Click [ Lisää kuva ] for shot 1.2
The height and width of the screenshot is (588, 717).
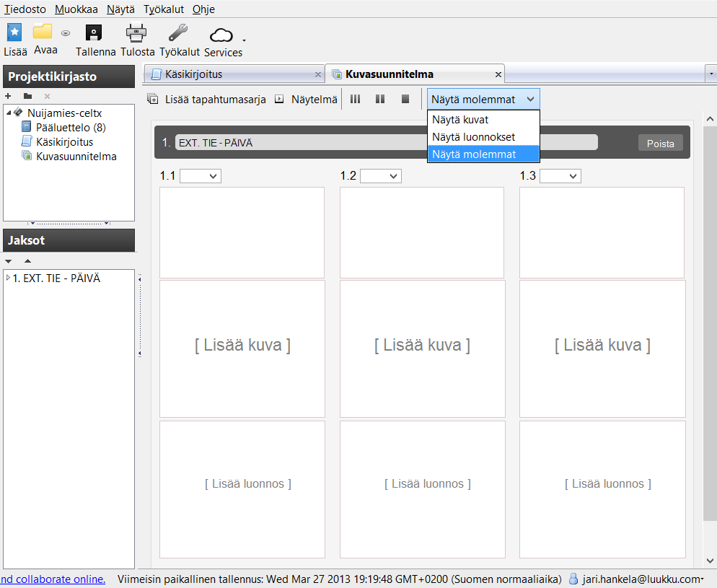click(x=422, y=345)
